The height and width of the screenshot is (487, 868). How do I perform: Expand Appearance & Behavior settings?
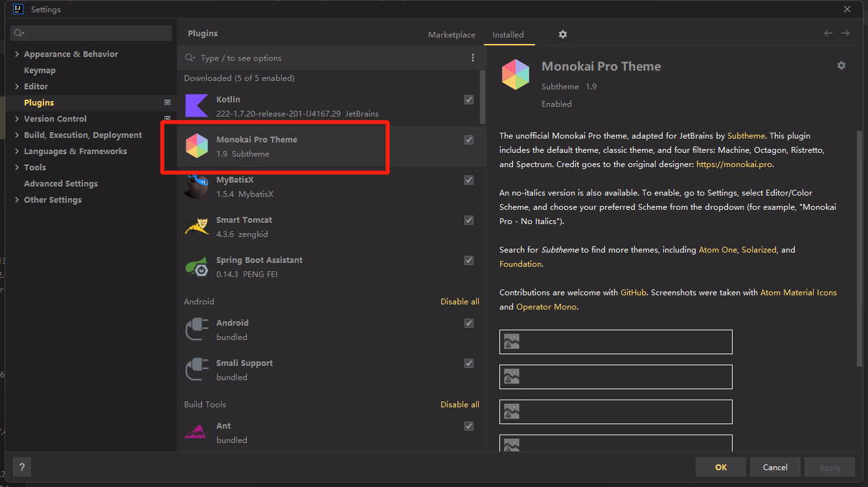(x=17, y=54)
